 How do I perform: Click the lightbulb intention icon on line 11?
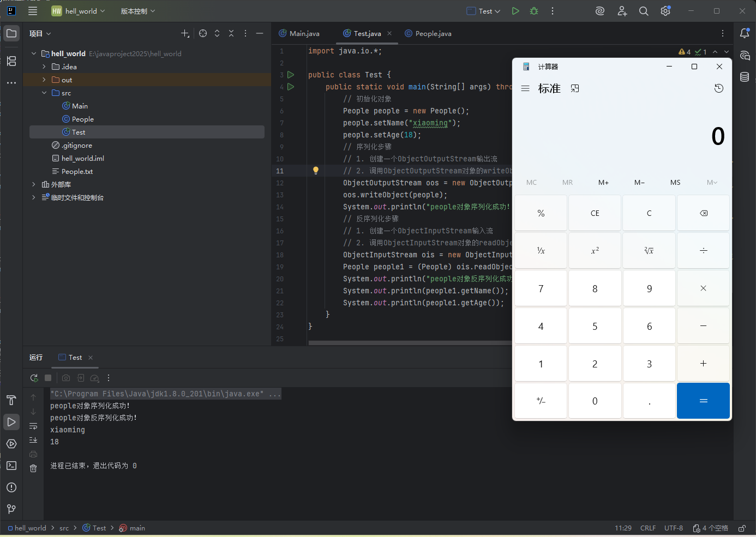(315, 171)
